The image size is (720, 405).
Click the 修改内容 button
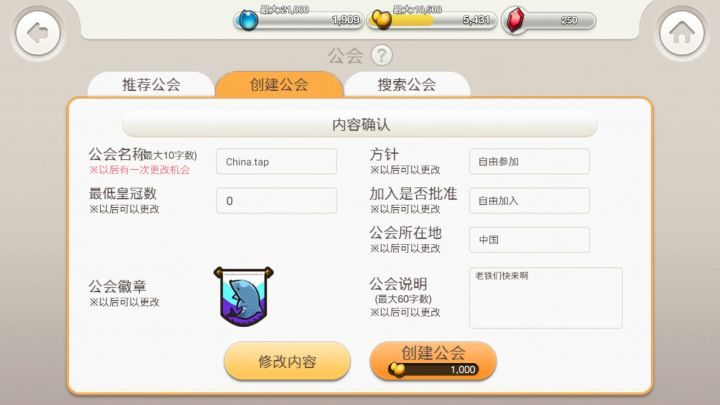point(287,361)
